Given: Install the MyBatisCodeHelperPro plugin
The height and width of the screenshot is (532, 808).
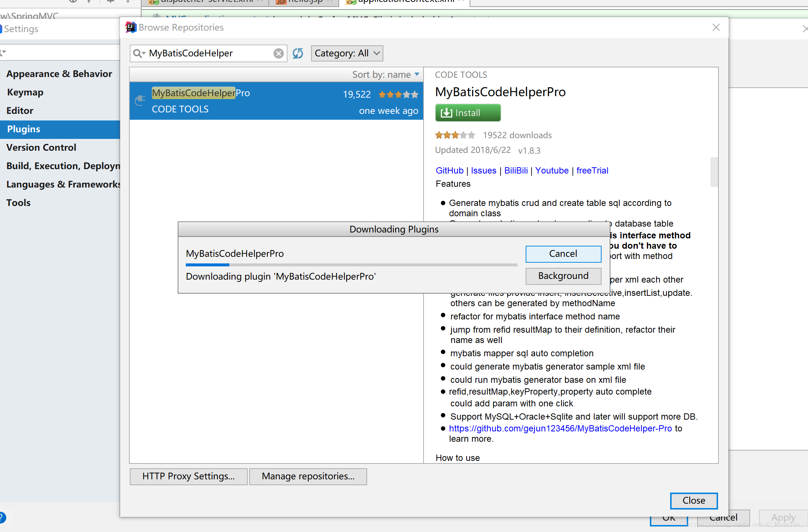Looking at the screenshot, I should point(468,113).
